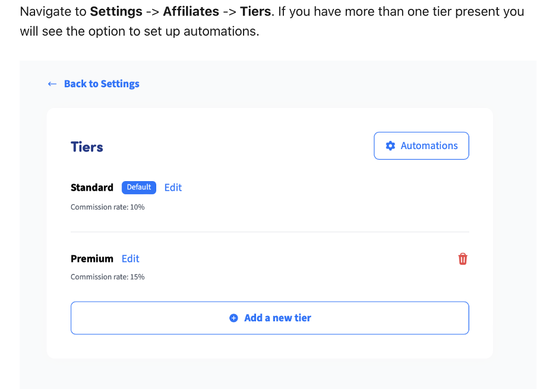Click the Commission rate: 10% text

[x=108, y=207]
